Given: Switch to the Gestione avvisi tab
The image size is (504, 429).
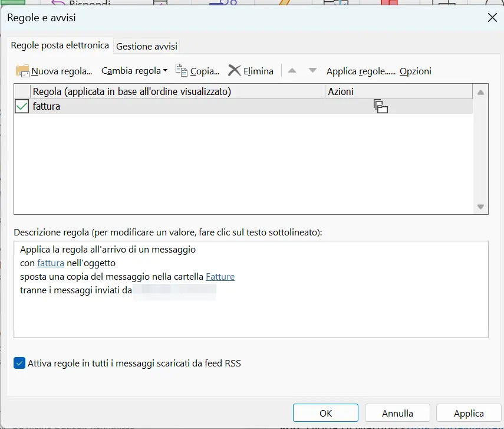Looking at the screenshot, I should tap(146, 45).
